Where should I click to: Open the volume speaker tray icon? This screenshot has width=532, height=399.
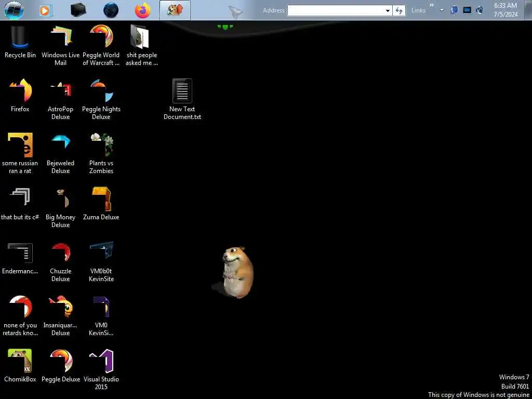click(x=480, y=10)
